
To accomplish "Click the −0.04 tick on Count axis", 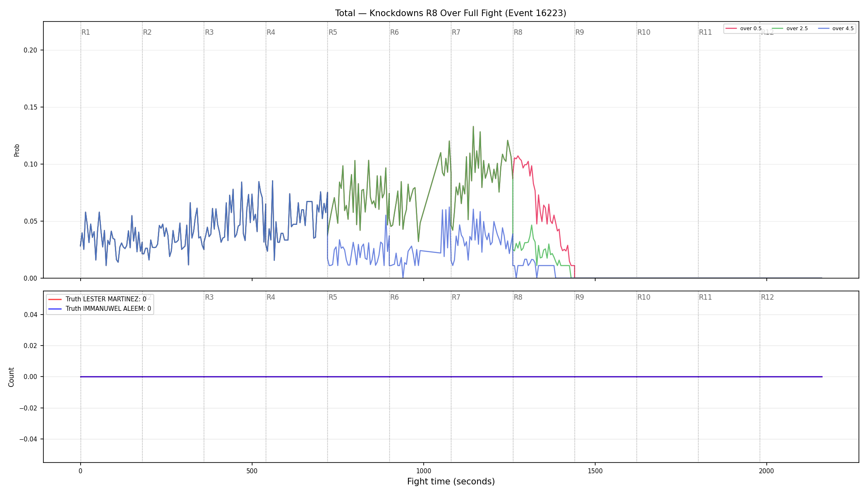I will coord(29,439).
